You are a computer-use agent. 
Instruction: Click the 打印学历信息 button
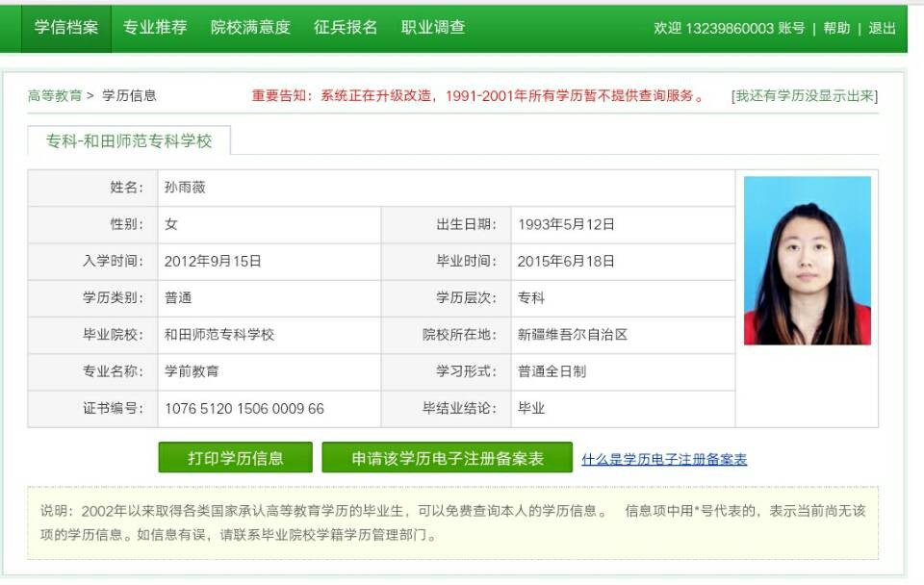[236, 458]
